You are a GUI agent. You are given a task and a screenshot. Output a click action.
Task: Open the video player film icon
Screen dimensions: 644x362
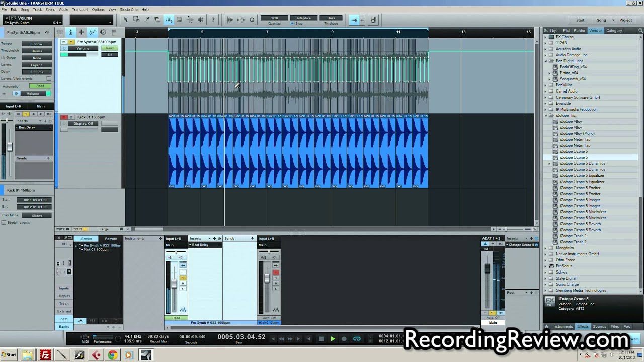(x=373, y=20)
